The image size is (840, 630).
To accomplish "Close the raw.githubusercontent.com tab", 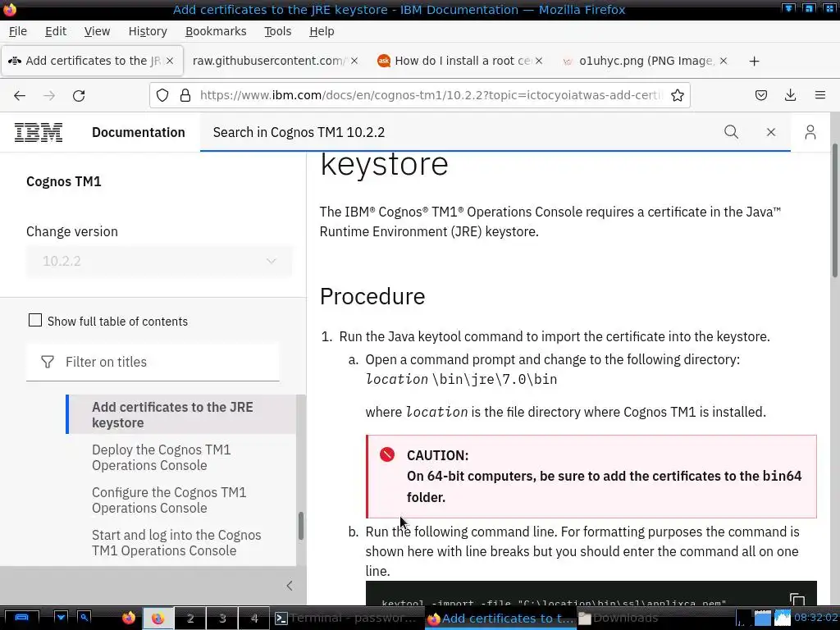I will coord(354,61).
